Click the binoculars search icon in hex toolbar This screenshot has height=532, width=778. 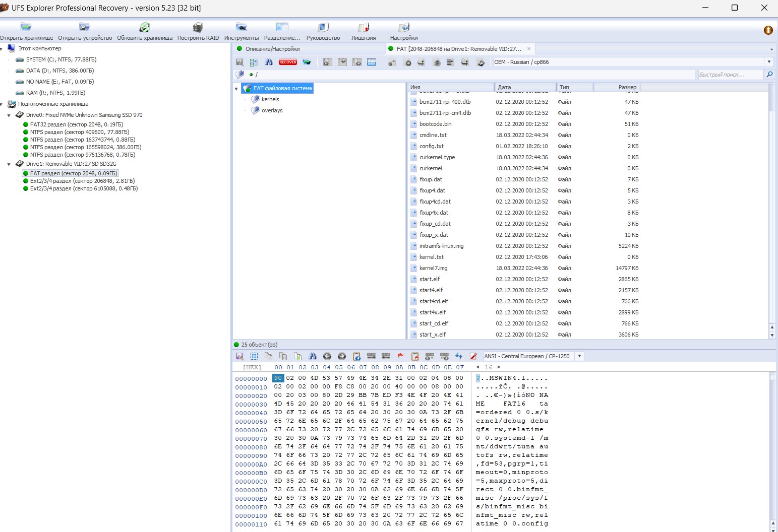[312, 356]
